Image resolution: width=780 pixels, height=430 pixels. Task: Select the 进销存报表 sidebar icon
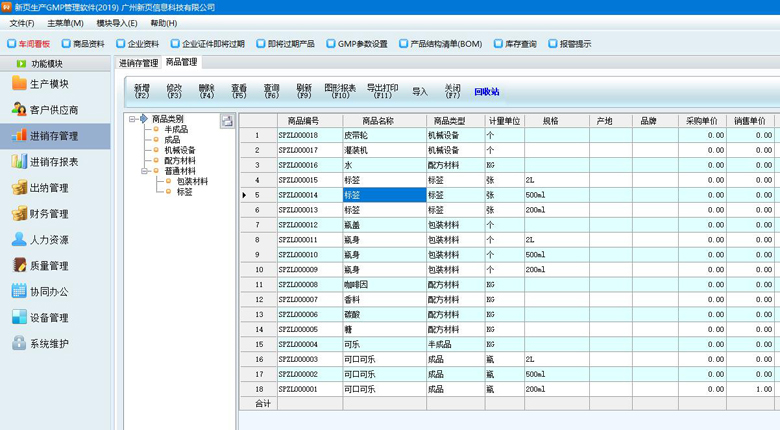[19, 162]
